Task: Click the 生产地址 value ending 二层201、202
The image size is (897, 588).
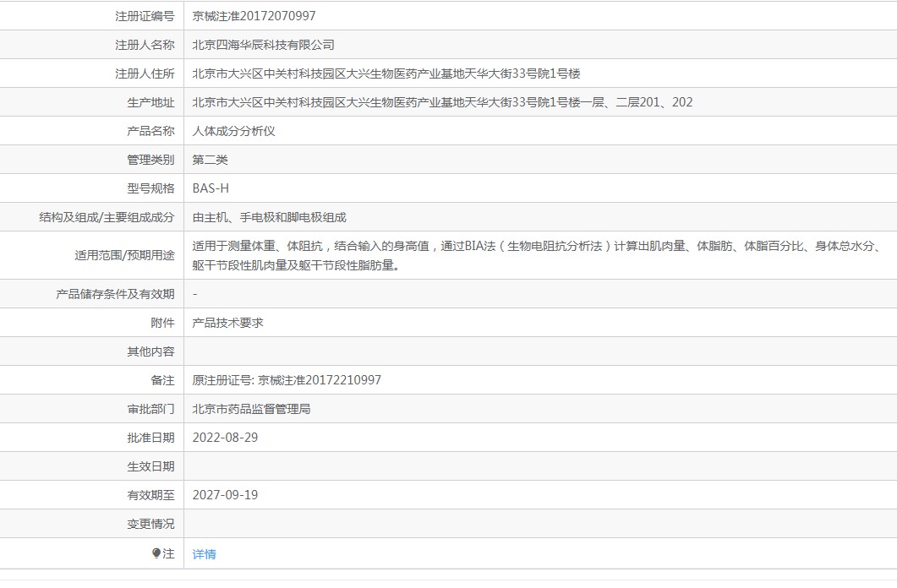Action: point(442,102)
